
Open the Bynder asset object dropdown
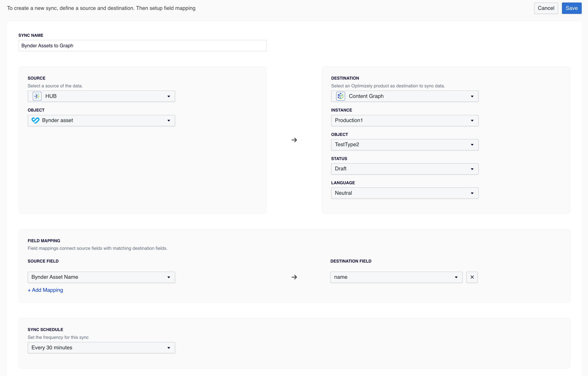(x=101, y=120)
